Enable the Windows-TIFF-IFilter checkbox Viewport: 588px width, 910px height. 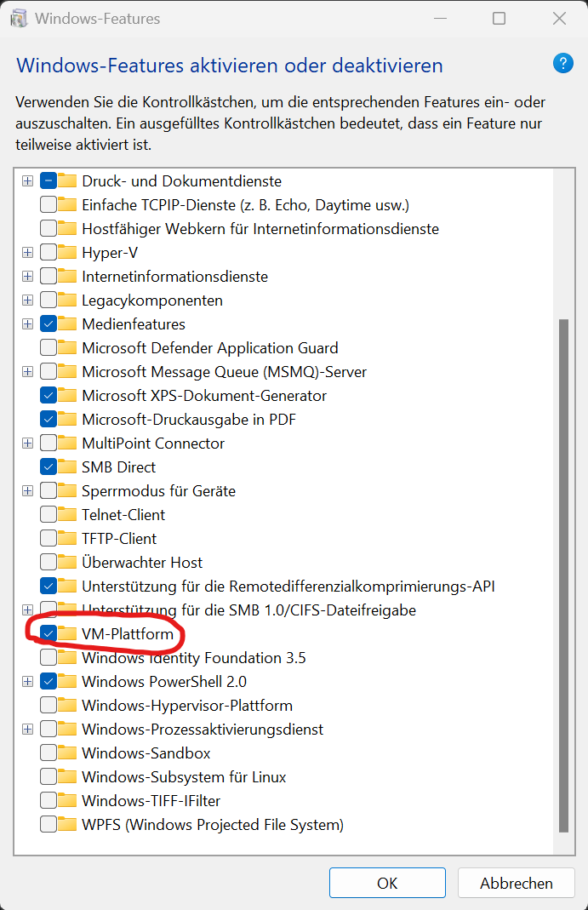coord(49,800)
